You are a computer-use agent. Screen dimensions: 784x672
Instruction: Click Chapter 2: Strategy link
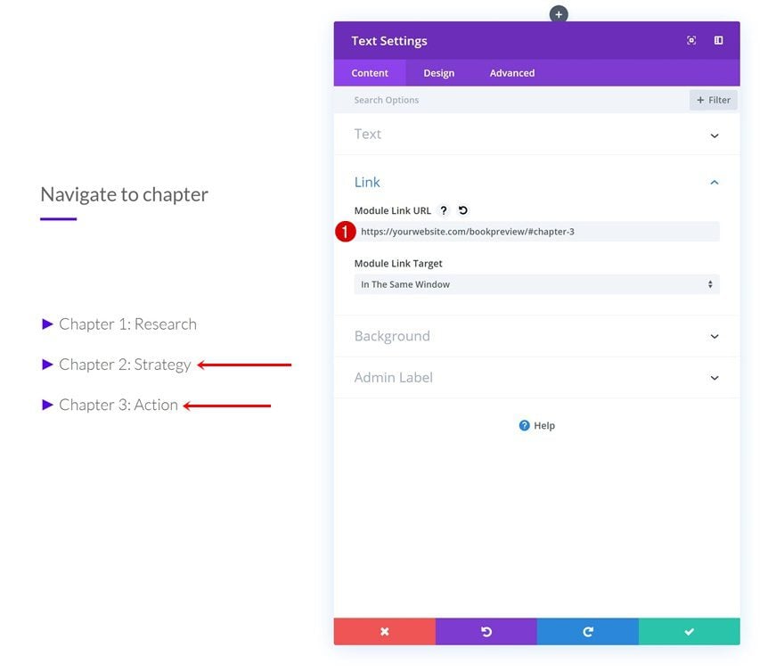coord(125,365)
